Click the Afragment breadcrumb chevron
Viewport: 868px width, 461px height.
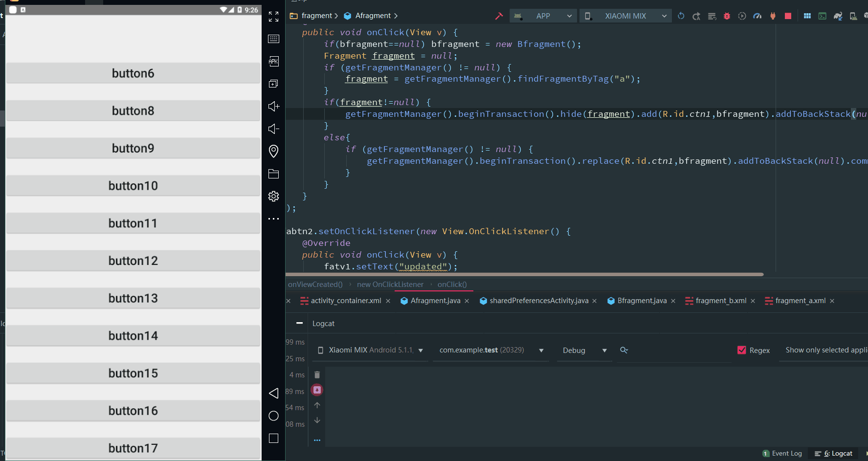pyautogui.click(x=396, y=16)
